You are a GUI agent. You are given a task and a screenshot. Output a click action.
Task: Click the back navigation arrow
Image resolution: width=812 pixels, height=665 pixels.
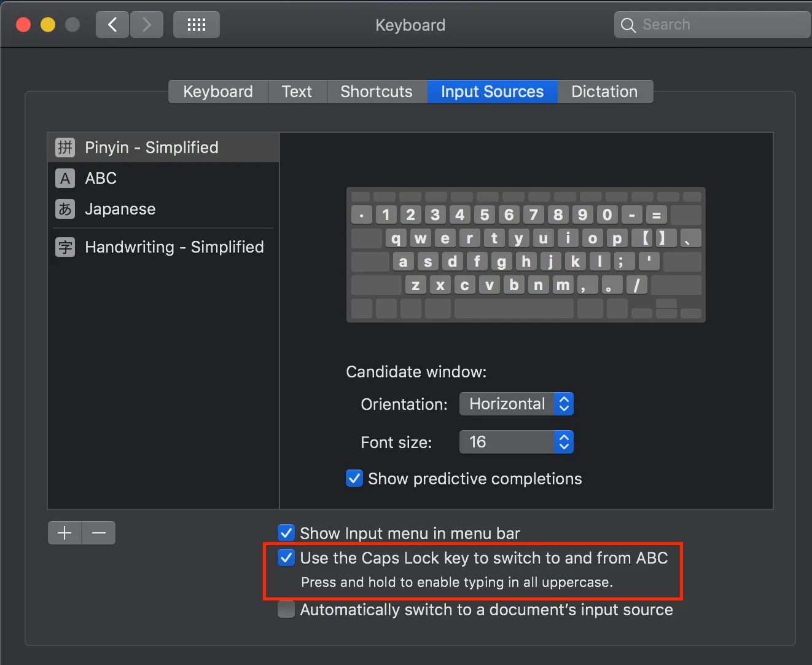coord(112,24)
